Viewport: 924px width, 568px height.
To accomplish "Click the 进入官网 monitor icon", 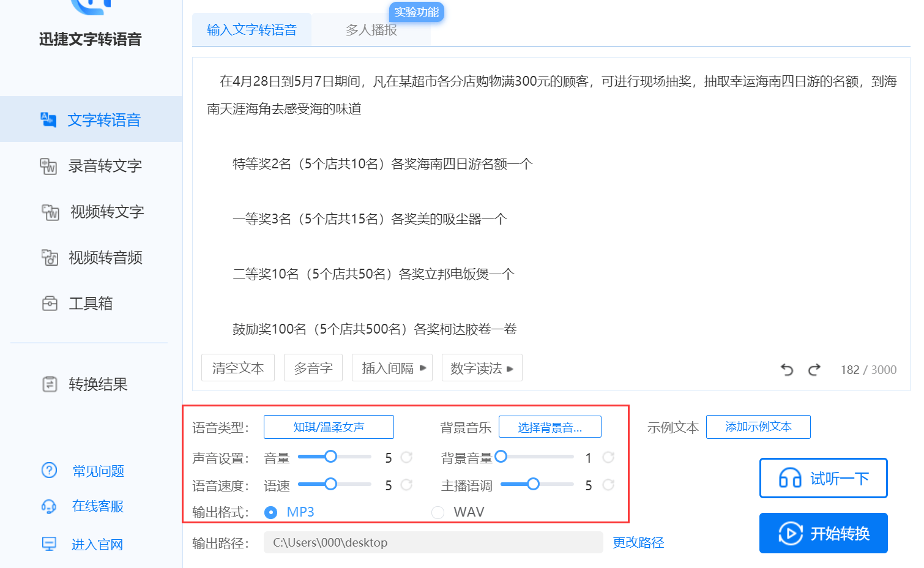I will (49, 544).
